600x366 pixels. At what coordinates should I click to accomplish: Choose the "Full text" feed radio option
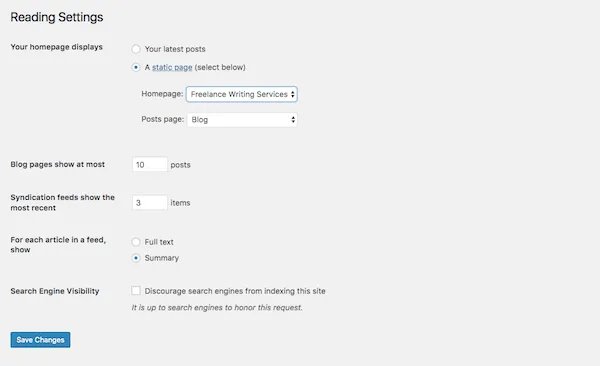click(x=136, y=242)
